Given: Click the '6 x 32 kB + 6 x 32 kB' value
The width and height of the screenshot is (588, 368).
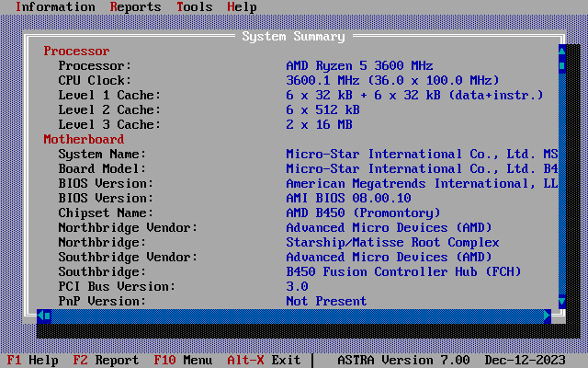Looking at the screenshot, I should pyautogui.click(x=364, y=95).
